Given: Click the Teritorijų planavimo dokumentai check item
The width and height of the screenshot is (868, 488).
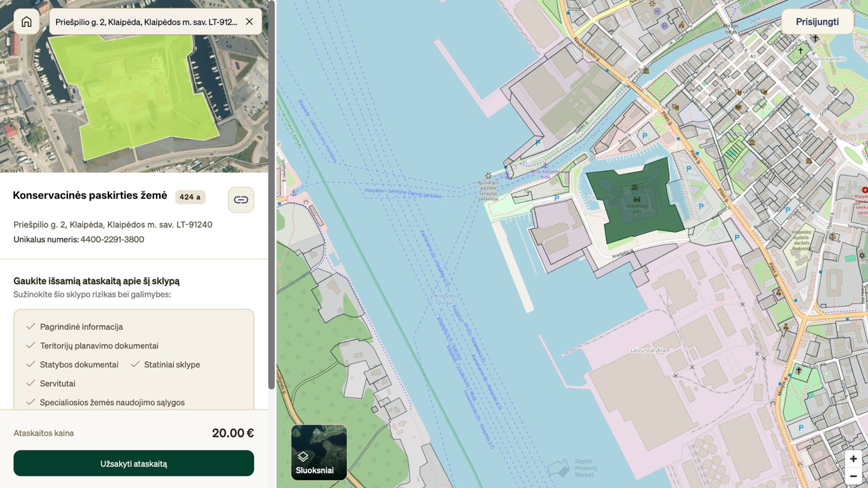Looking at the screenshot, I should coord(99,346).
